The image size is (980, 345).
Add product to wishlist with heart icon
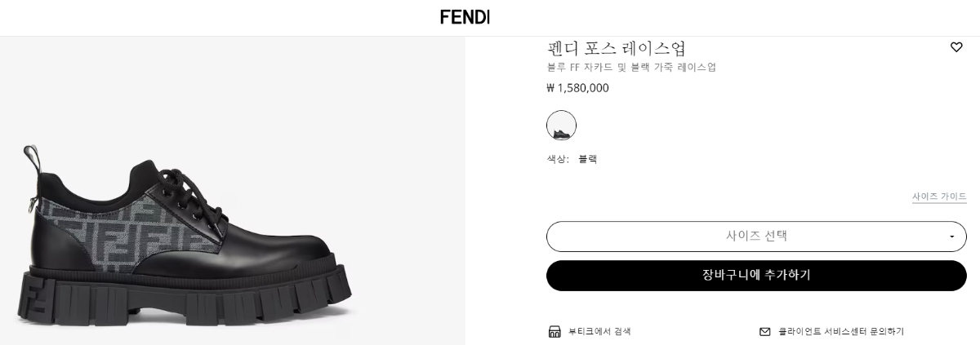(956, 47)
